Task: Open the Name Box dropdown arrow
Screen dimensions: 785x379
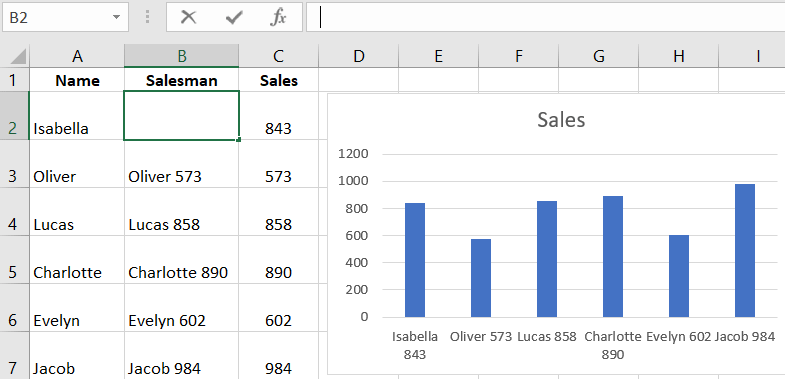Action: click(116, 18)
